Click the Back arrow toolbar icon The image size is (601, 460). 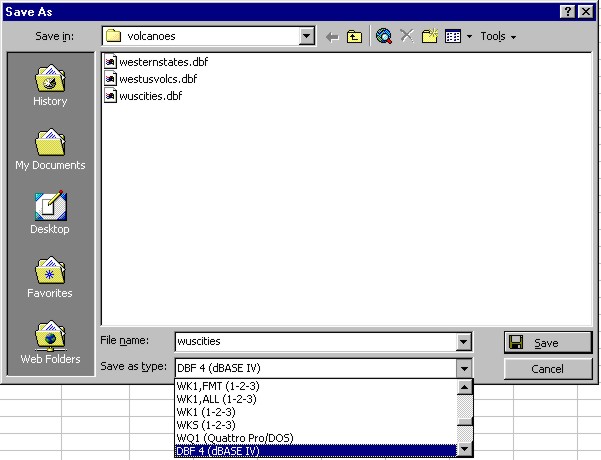333,36
